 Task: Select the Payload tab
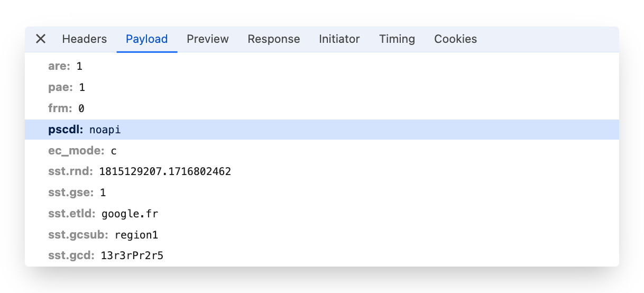[146, 39]
